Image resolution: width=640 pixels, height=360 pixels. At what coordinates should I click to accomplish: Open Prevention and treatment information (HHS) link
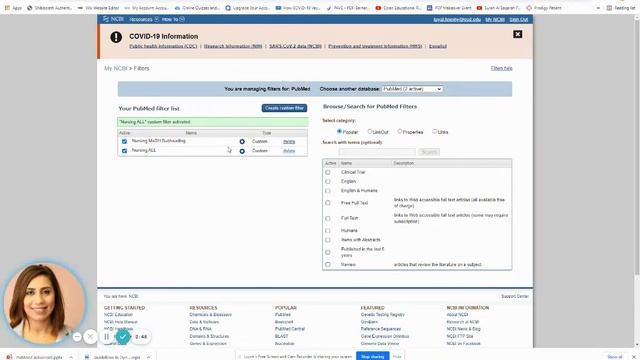point(375,46)
